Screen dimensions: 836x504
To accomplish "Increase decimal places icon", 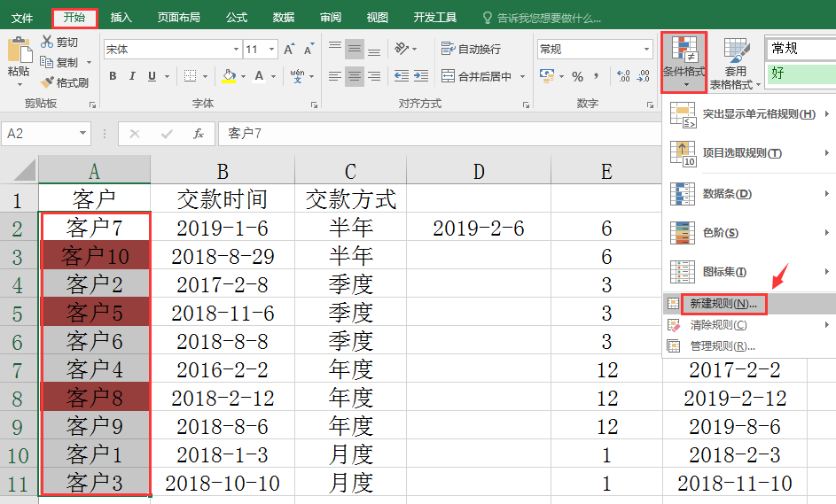I will pos(622,76).
